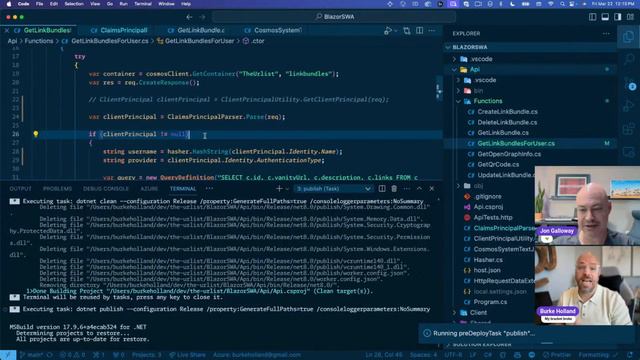Image resolution: width=640 pixels, height=360 pixels.
Task: Open the run button dropdown arrow in editor toolbar
Action: 396,31
